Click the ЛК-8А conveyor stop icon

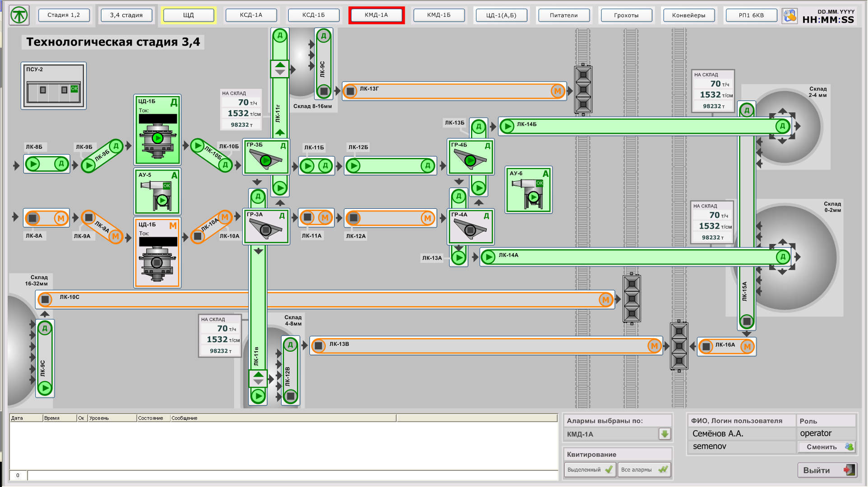(x=32, y=218)
